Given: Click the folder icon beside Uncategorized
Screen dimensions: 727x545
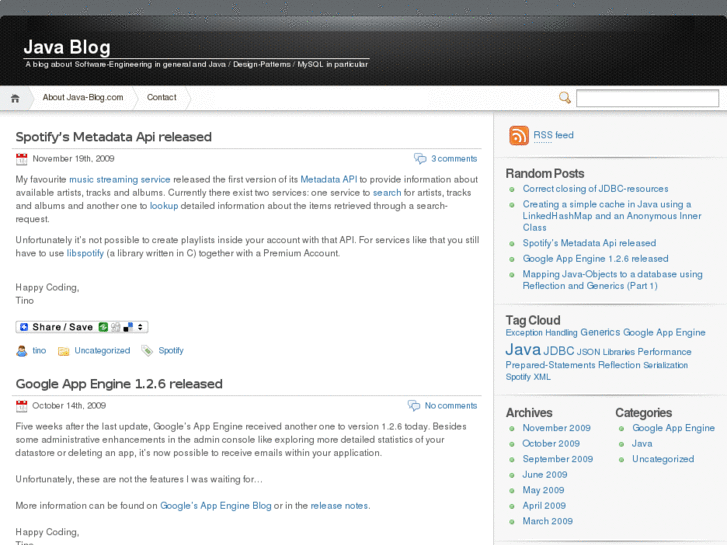Looking at the screenshot, I should coord(64,351).
